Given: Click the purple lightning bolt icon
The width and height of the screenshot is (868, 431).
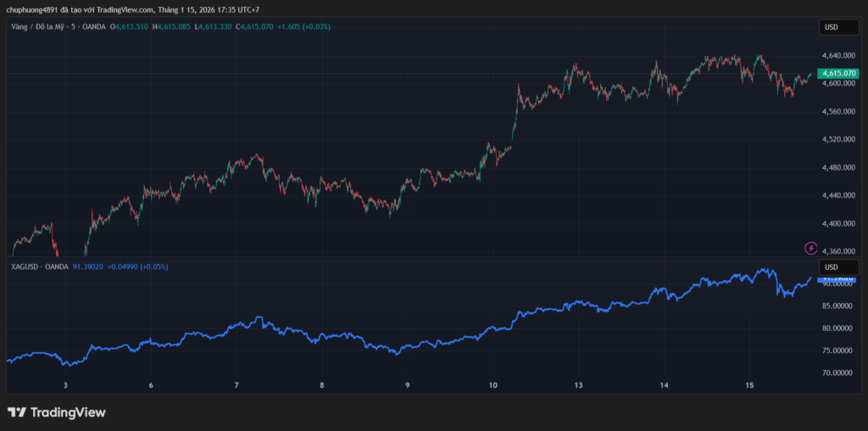Looking at the screenshot, I should [x=811, y=249].
